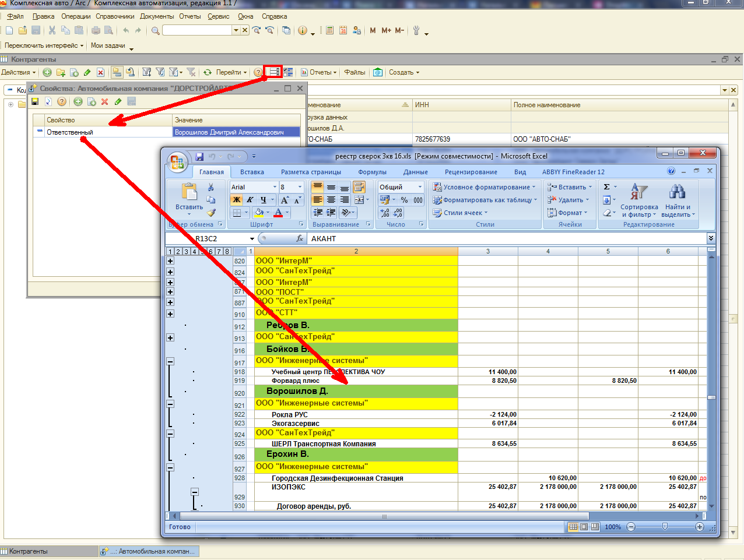
Task: Click the Excel Office round button
Action: 177,161
